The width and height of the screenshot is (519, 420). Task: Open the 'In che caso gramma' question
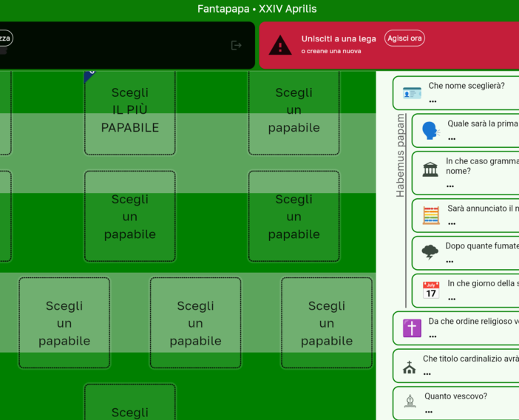tap(465, 173)
